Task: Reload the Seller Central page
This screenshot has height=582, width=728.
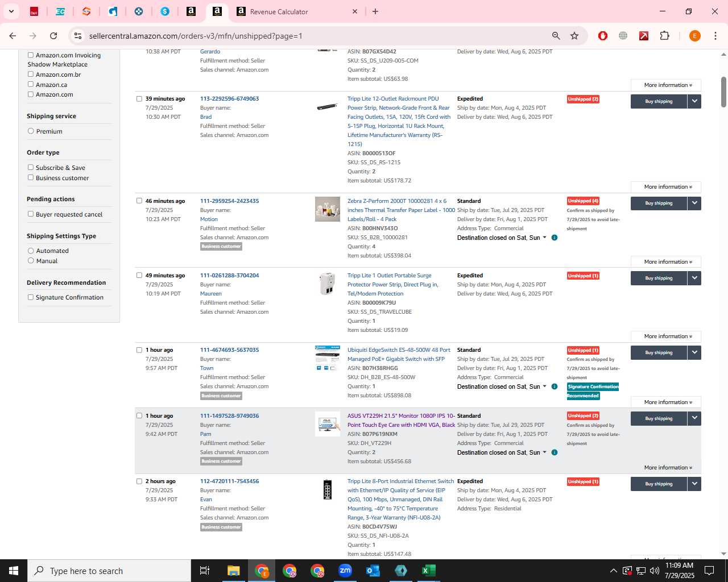Action: point(53,36)
